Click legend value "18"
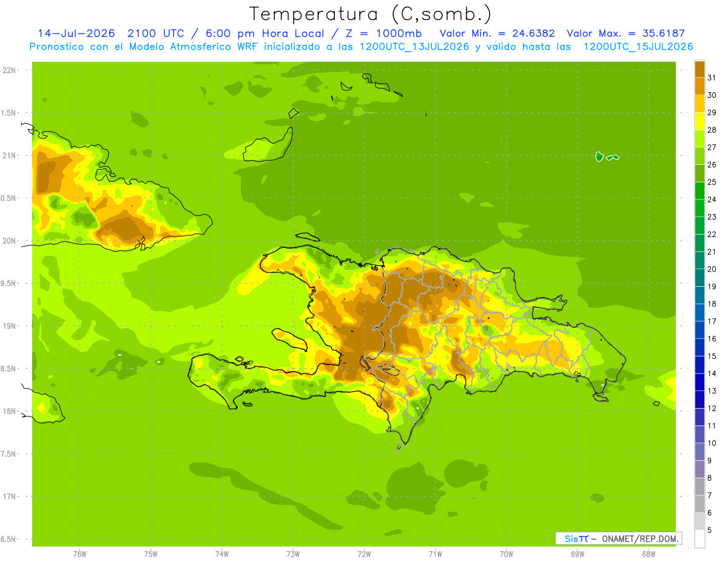728x562 pixels. tap(713, 304)
